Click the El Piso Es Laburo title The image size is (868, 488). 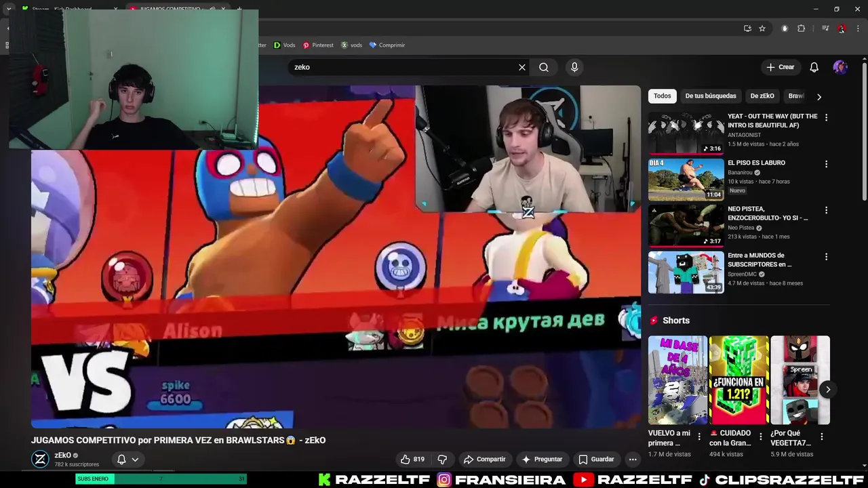coord(756,163)
